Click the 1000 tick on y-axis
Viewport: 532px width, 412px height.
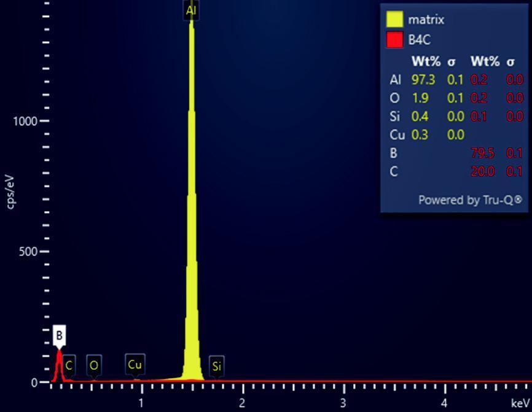pos(24,121)
